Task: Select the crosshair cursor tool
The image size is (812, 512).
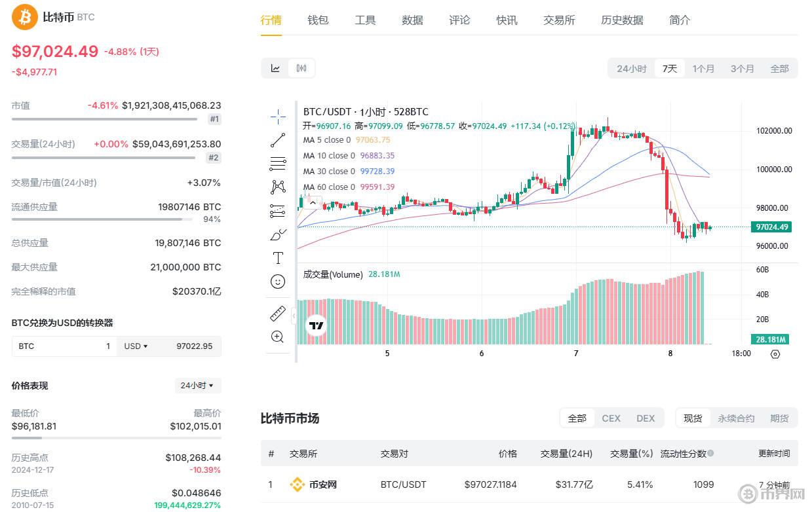Action: tap(278, 117)
